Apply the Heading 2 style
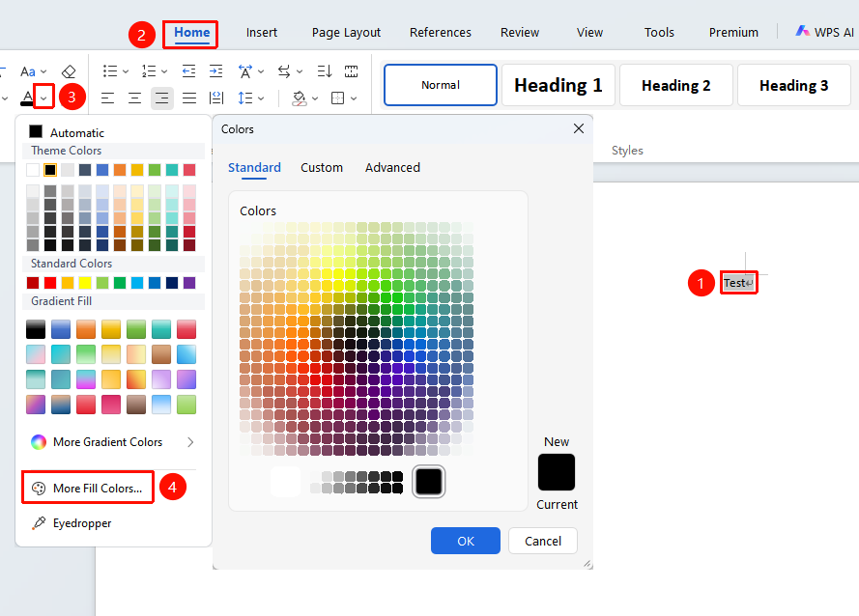Image resolution: width=859 pixels, height=616 pixels. click(x=676, y=85)
